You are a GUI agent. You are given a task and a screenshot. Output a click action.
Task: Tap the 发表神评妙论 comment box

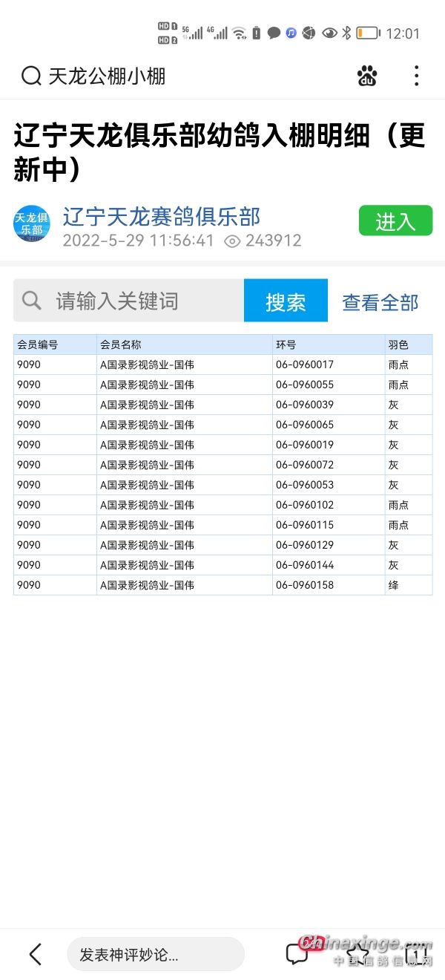point(155,954)
